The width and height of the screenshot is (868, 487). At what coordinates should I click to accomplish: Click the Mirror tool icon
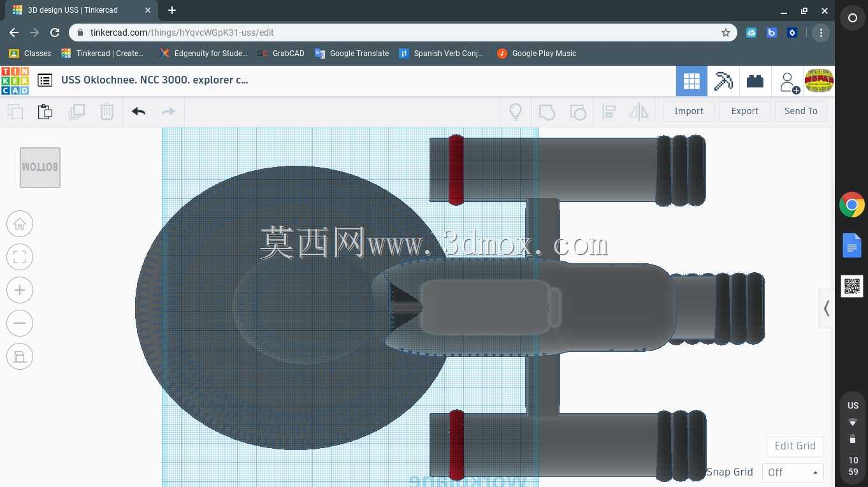click(639, 112)
